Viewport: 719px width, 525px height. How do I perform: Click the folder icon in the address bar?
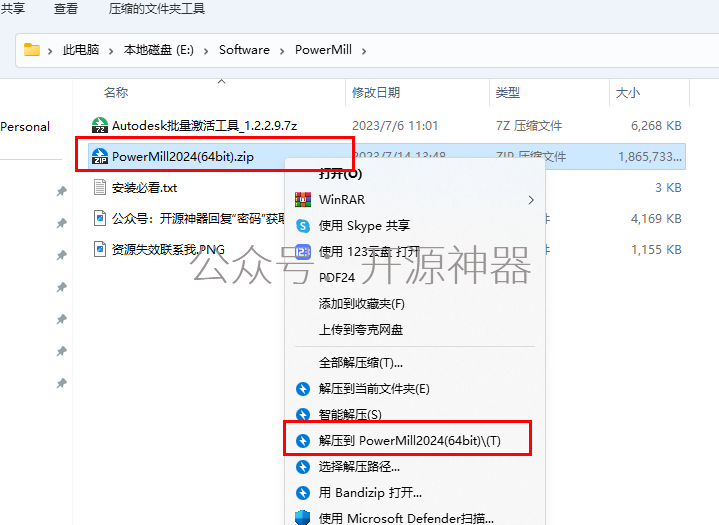[x=32, y=50]
